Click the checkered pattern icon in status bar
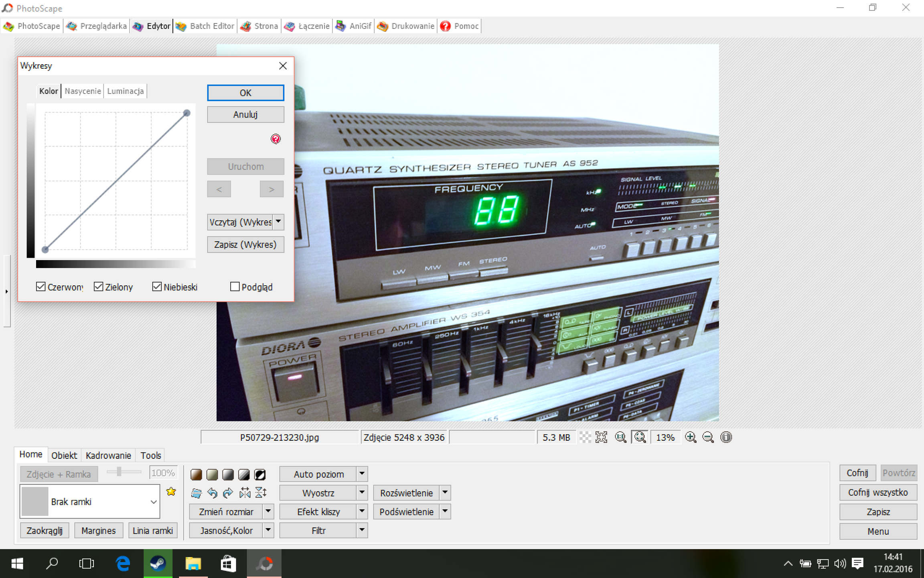This screenshot has width=924, height=578. [585, 437]
